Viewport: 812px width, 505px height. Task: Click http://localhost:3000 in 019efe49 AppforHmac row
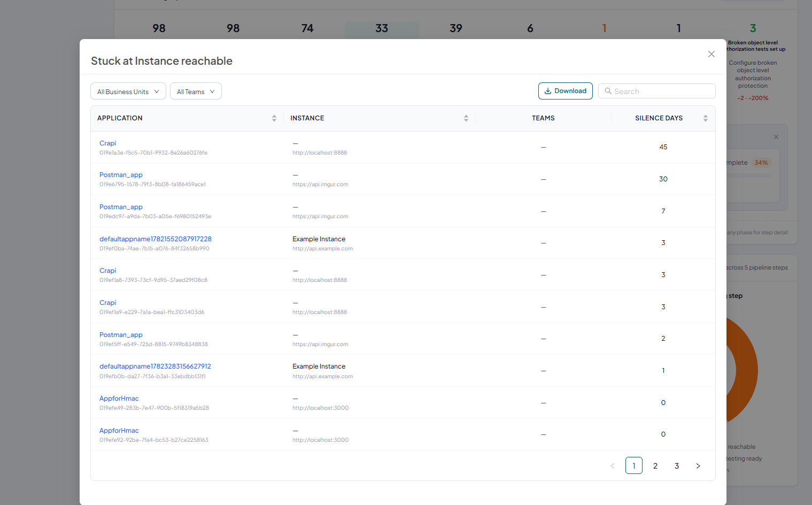pos(321,408)
